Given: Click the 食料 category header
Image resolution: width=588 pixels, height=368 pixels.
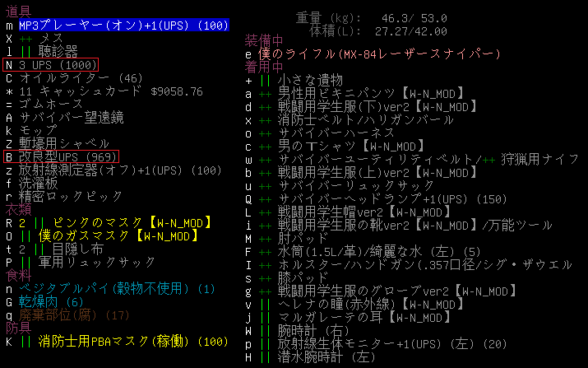Looking at the screenshot, I should click(x=16, y=274).
